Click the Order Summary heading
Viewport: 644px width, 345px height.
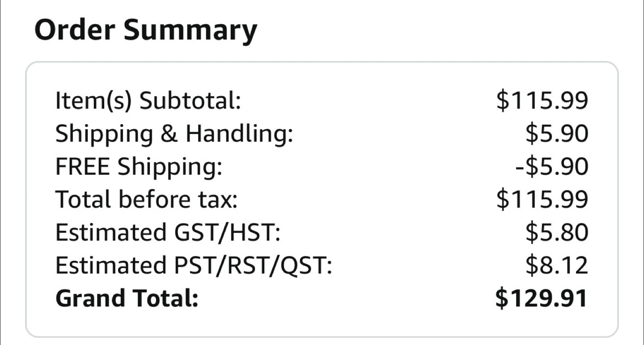pos(146,30)
